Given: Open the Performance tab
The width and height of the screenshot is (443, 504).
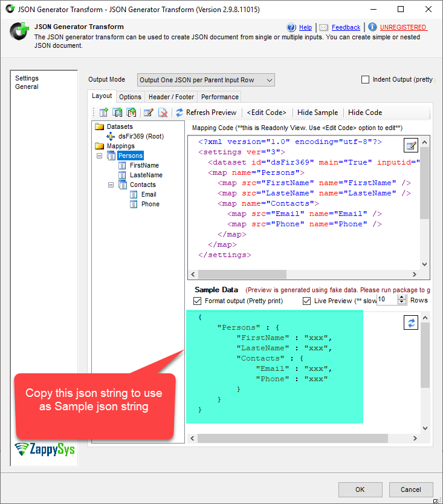Looking at the screenshot, I should (220, 97).
